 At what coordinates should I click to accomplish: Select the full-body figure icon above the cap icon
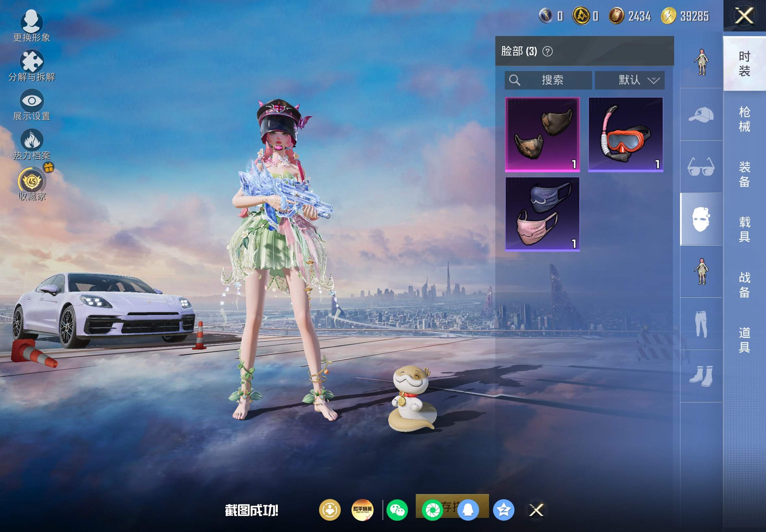701,62
